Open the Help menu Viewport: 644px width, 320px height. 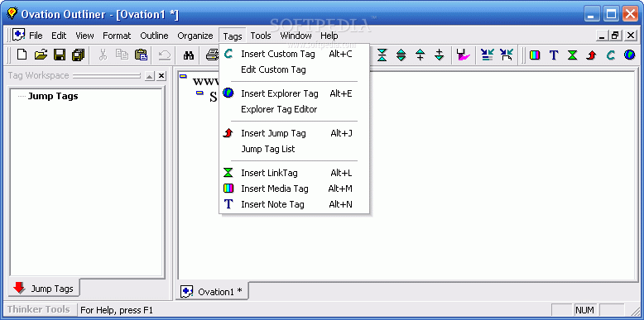(x=329, y=36)
